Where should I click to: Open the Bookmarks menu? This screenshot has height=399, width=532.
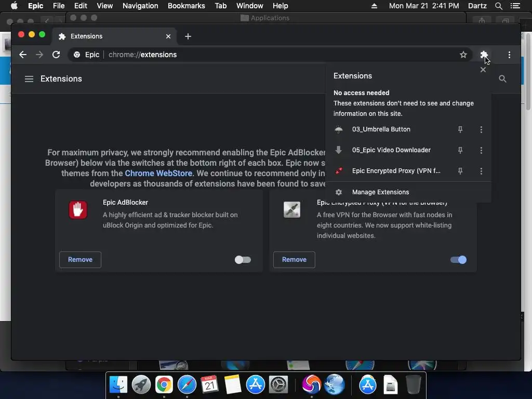point(187,6)
